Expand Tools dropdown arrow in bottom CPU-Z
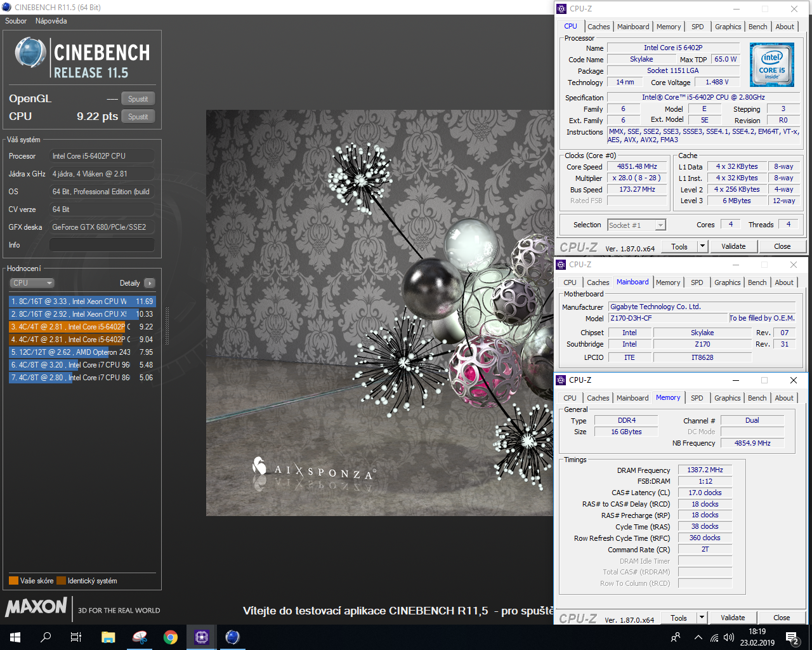The width and height of the screenshot is (812, 650). pos(702,618)
